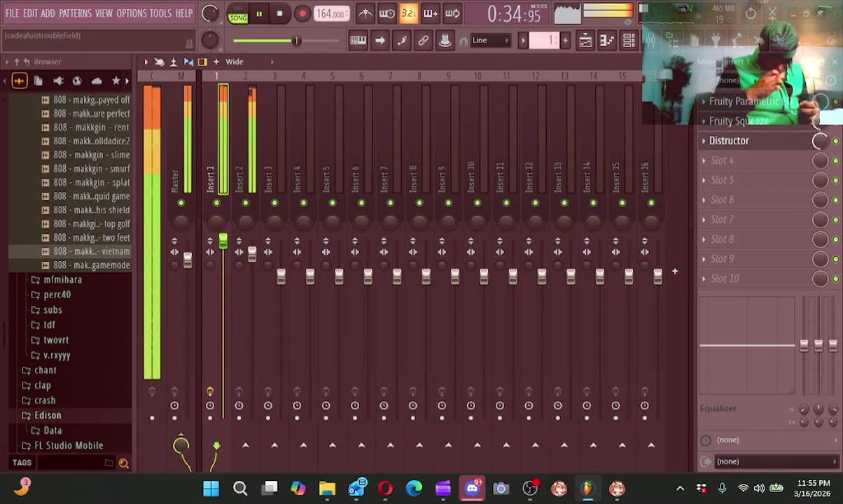Open the Slot 7 arrow menu
The height and width of the screenshot is (504, 843).
704,219
